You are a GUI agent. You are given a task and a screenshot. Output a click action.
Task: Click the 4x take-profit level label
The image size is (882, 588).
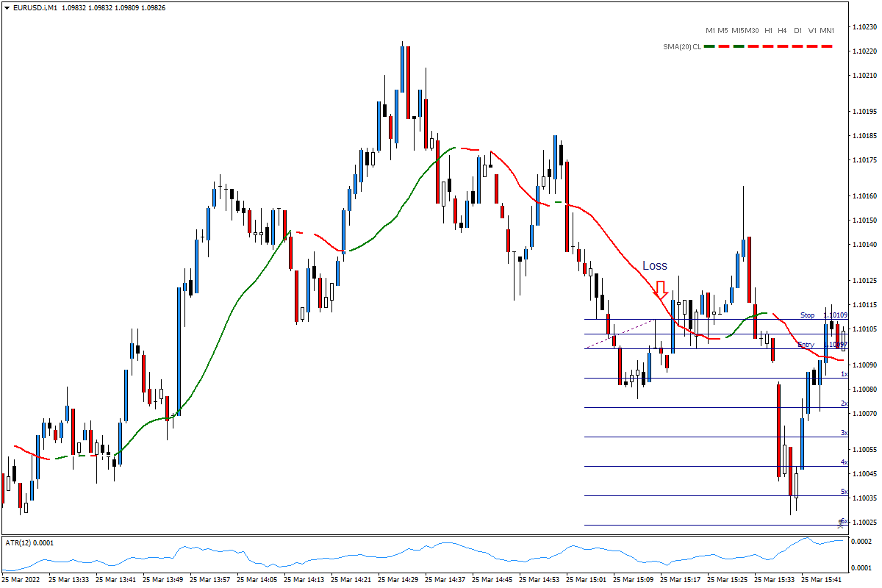[x=844, y=462]
